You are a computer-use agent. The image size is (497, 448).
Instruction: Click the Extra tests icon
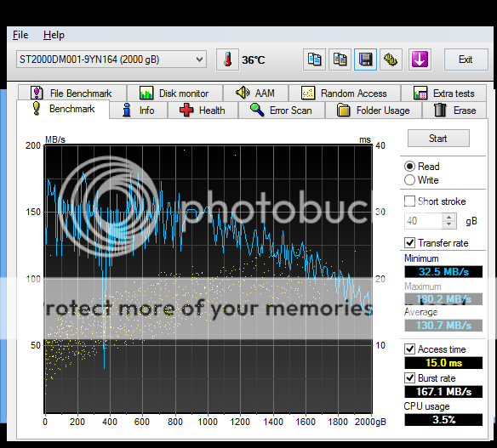(420, 93)
